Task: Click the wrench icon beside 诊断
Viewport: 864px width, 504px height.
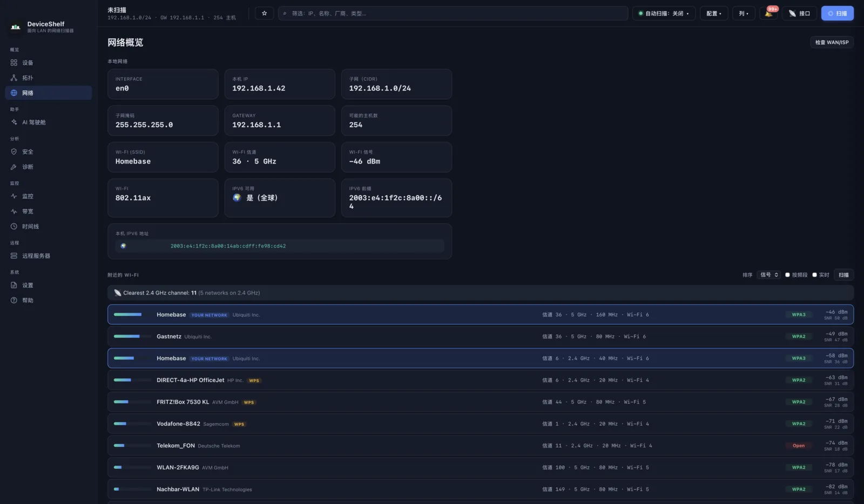Action: point(14,167)
